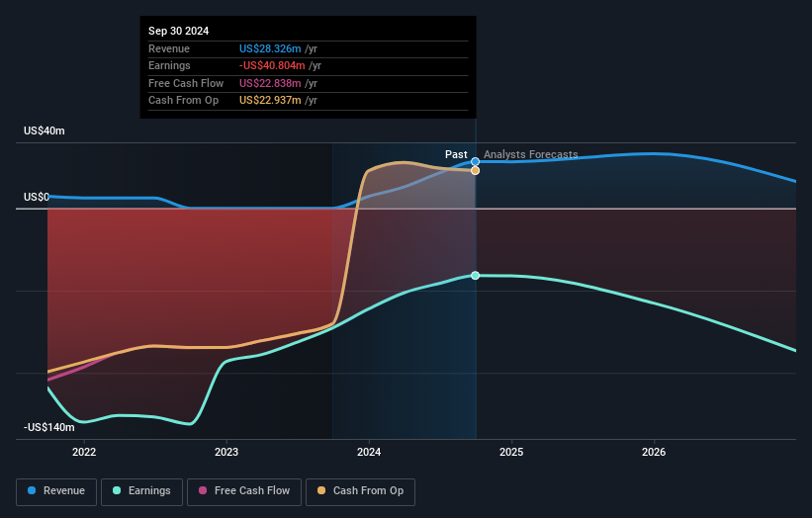This screenshot has height=518, width=812.
Task: Click the 2025 x-axis label
Action: (511, 452)
